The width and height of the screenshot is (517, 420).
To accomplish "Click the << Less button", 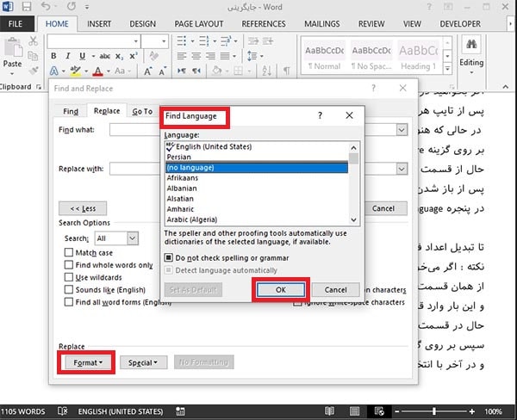I will pyautogui.click(x=83, y=208).
